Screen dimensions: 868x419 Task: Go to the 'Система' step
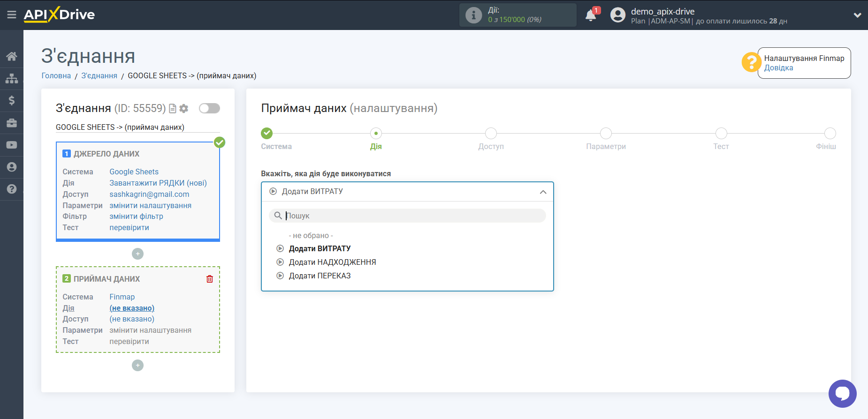(x=267, y=134)
